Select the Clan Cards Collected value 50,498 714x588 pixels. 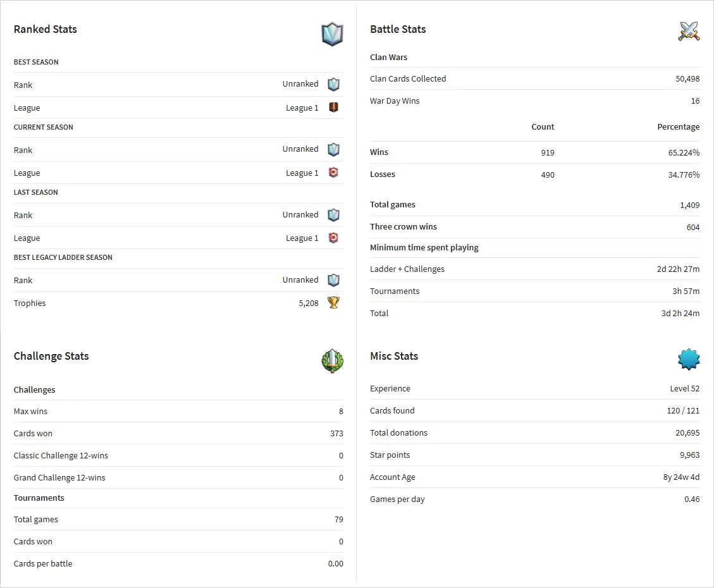[x=687, y=79]
